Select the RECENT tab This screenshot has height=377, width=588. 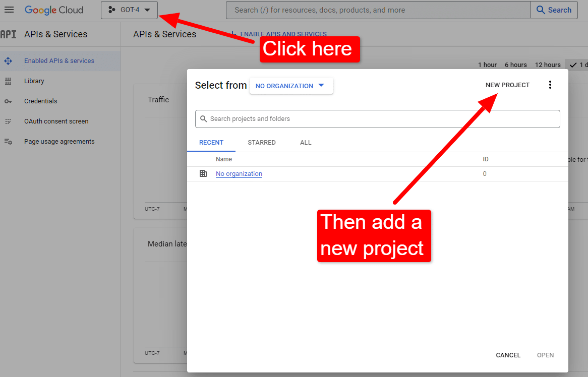click(x=211, y=142)
